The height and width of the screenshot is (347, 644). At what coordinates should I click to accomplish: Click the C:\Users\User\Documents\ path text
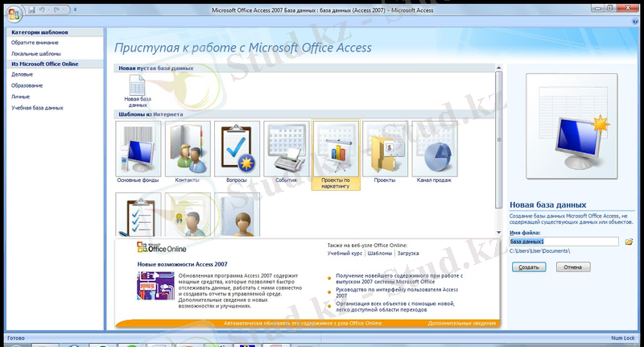539,251
